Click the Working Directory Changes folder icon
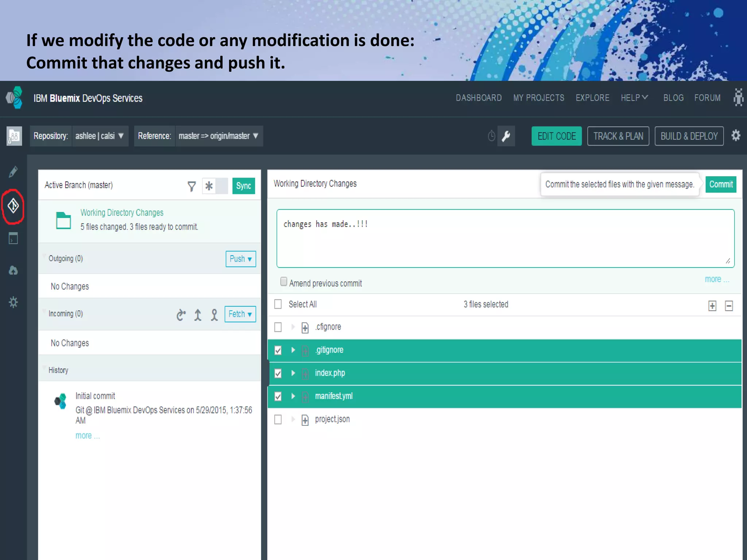The width and height of the screenshot is (747, 560). pyautogui.click(x=63, y=220)
